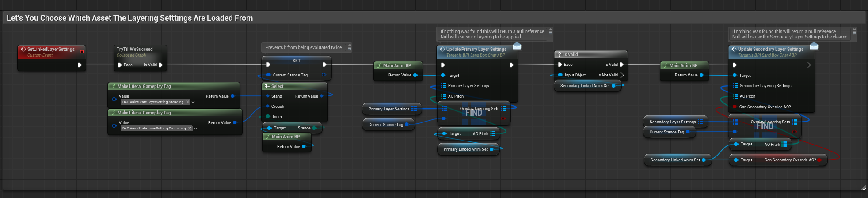Select the Secondary Linked Anim Set variable node under Is Valid
The height and width of the screenshot is (198, 868).
pyautogui.click(x=585, y=86)
